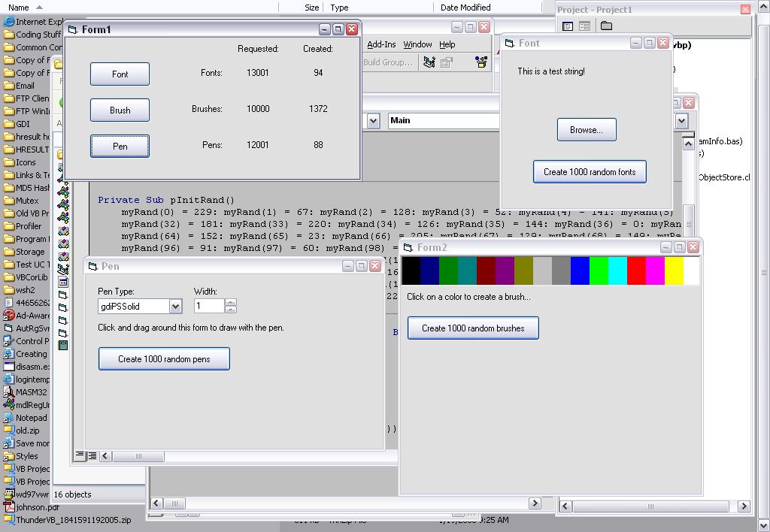Click the Width input field in Pen form
The image size is (770, 532).
(209, 307)
